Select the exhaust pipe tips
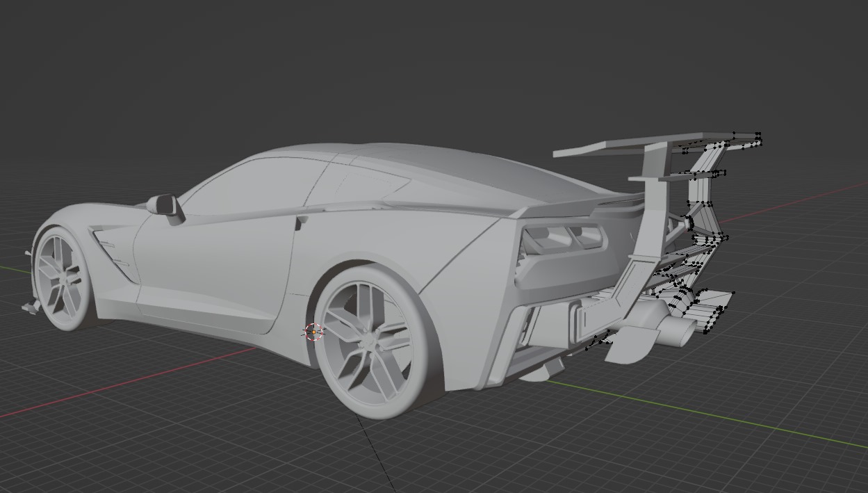Screen dimensions: 868x493 [678, 330]
